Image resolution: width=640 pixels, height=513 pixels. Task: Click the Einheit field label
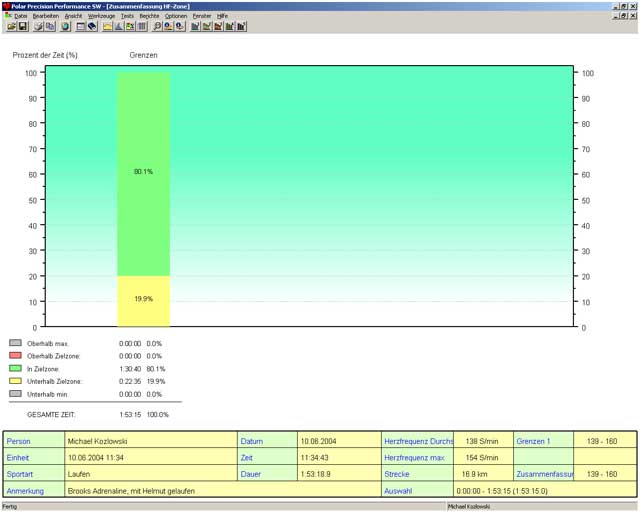(x=18, y=457)
